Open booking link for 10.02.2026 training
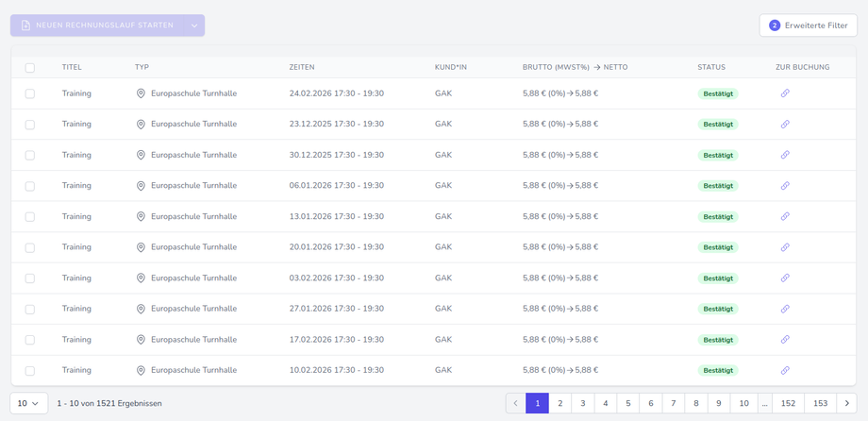 click(x=784, y=370)
